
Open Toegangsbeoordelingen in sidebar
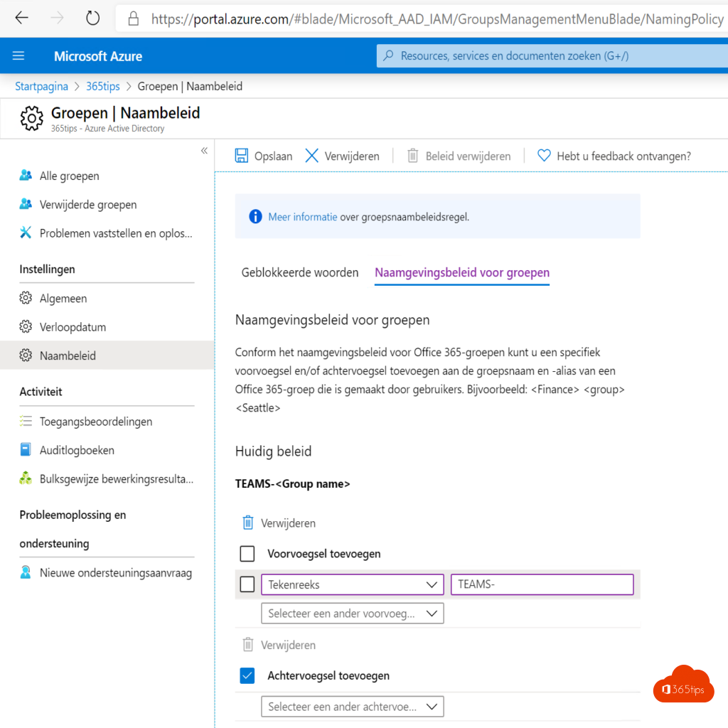click(x=96, y=422)
